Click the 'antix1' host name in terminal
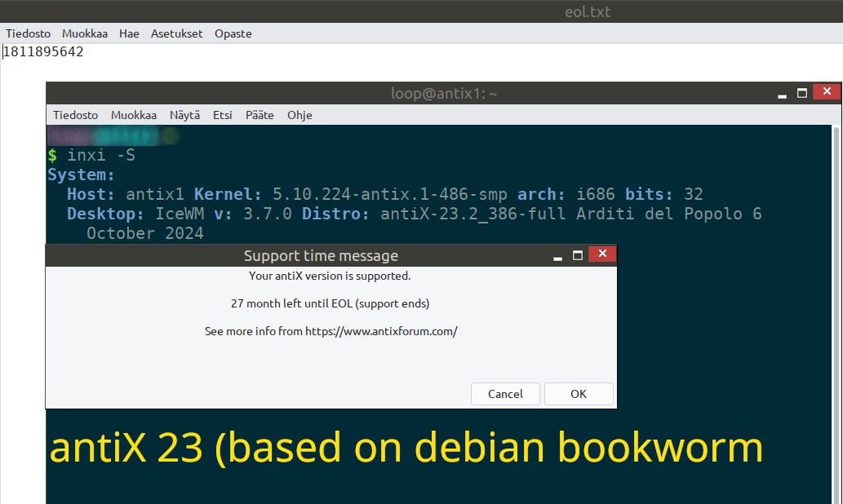Image resolution: width=843 pixels, height=504 pixels. coord(155,194)
